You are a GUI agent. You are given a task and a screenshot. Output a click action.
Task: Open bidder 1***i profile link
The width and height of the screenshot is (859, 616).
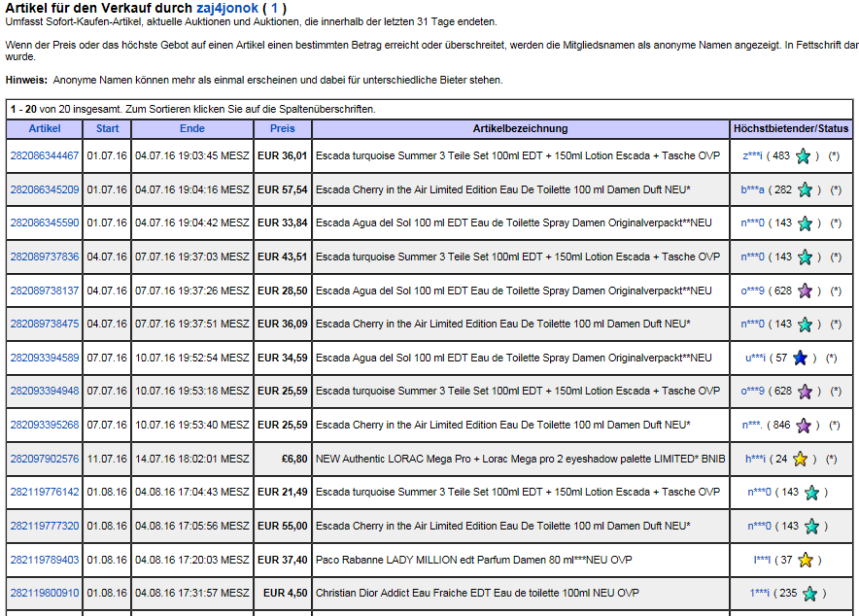759,593
